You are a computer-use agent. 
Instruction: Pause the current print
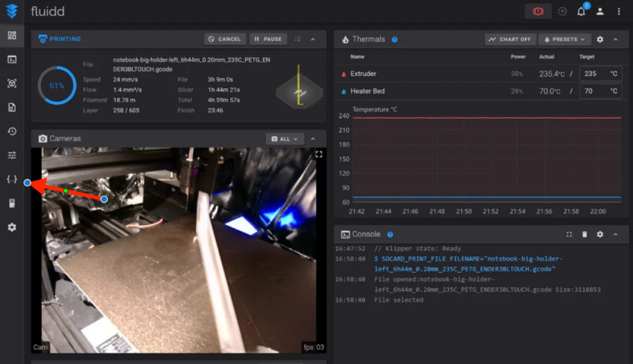click(268, 39)
